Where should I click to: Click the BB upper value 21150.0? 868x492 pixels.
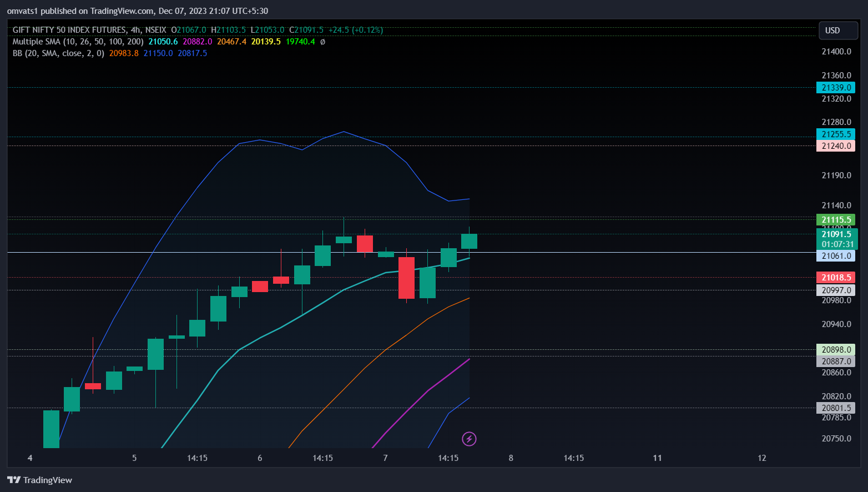pos(158,53)
